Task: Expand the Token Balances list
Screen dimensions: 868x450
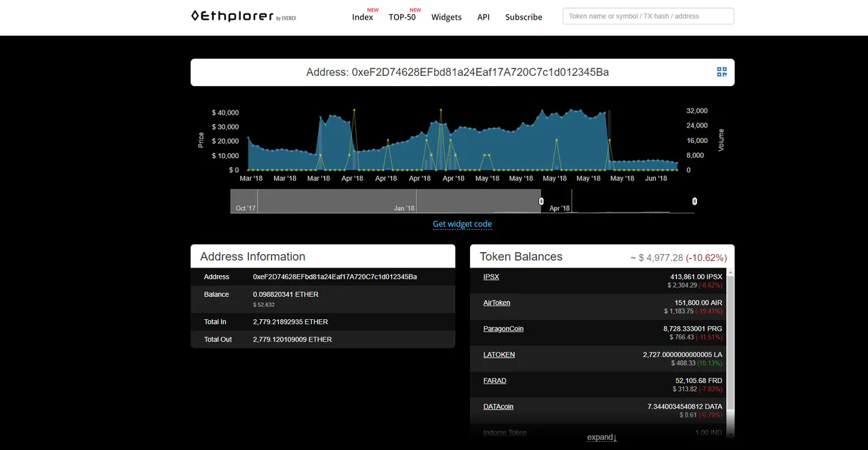Action: click(x=601, y=437)
